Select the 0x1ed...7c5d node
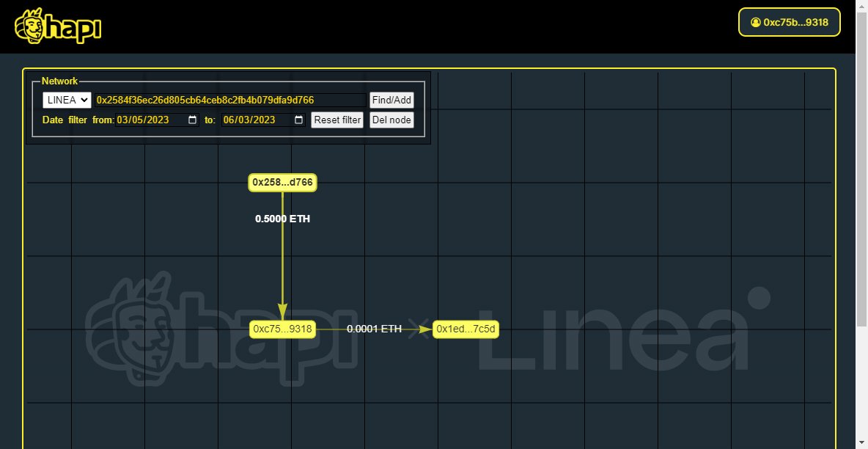This screenshot has width=868, height=449. coord(466,329)
